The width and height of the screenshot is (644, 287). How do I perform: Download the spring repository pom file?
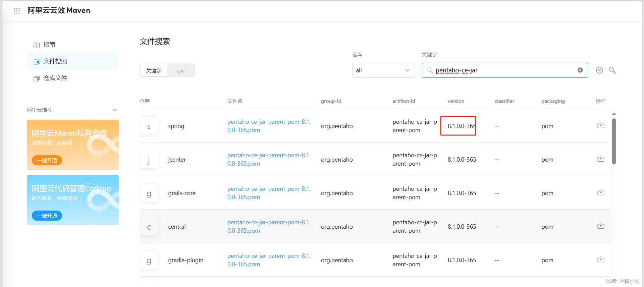pos(601,125)
